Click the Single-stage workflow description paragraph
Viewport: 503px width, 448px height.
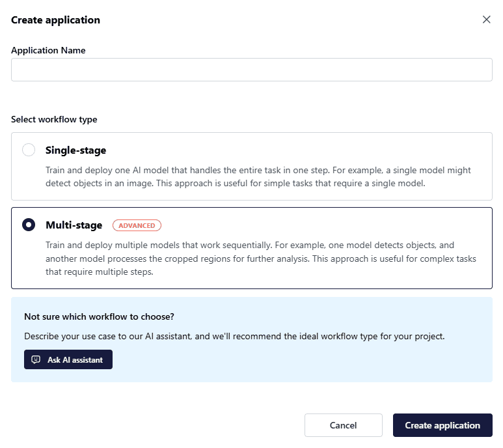pyautogui.click(x=258, y=176)
